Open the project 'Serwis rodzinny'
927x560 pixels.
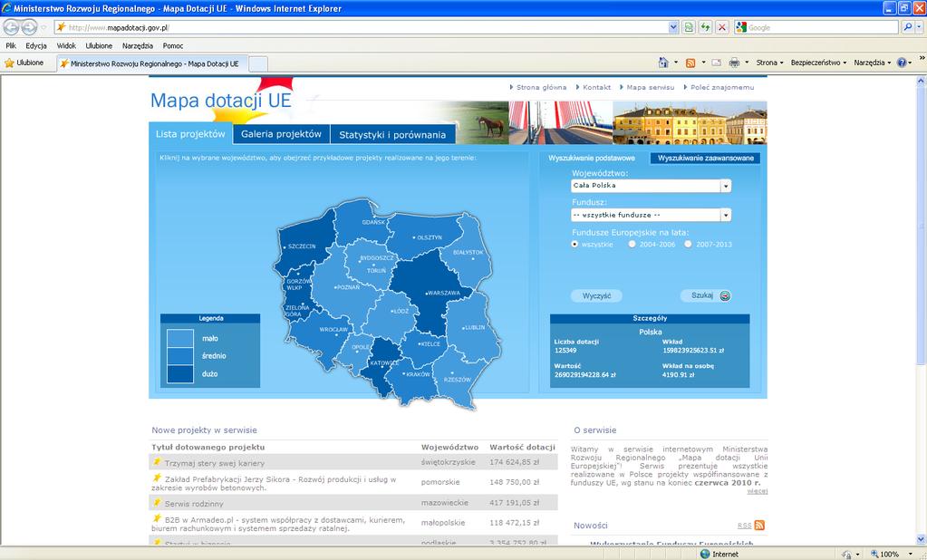tap(194, 504)
